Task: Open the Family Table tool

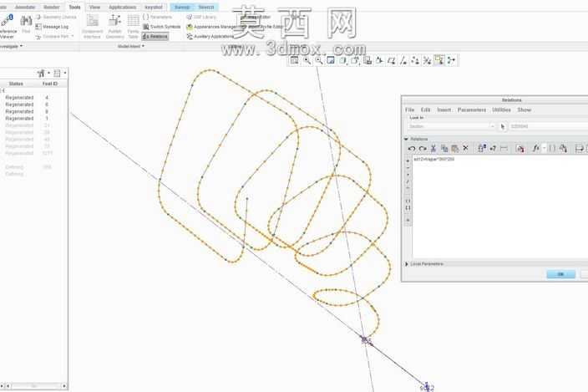Action: point(133,26)
